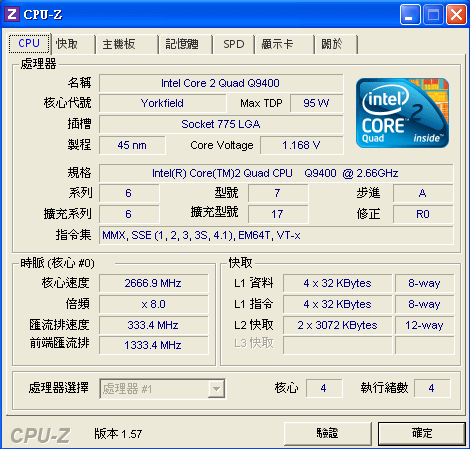Go to the SPD tab
The width and height of the screenshot is (470, 449).
[233, 44]
